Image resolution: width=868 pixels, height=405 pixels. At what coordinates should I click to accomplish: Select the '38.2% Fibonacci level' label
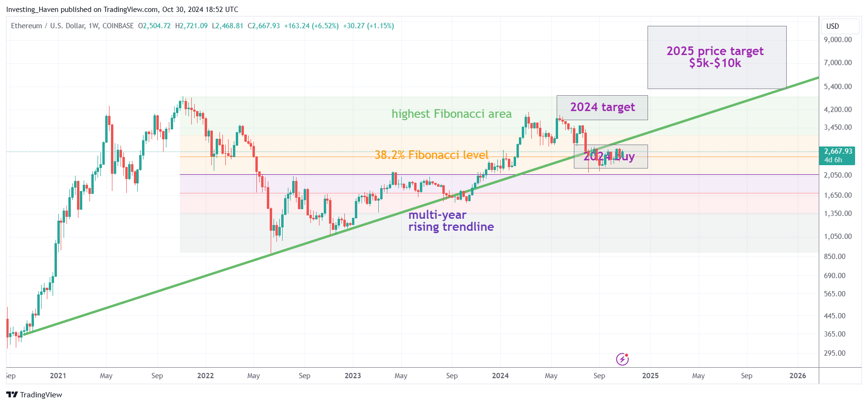431,155
